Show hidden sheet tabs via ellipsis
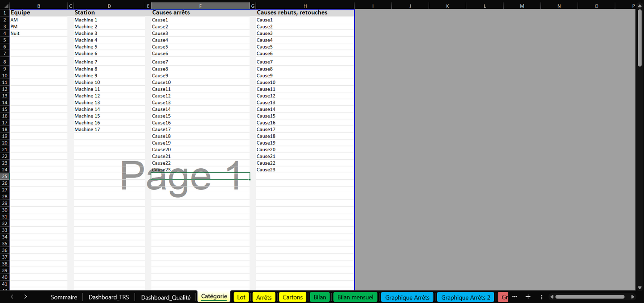 tap(514, 297)
